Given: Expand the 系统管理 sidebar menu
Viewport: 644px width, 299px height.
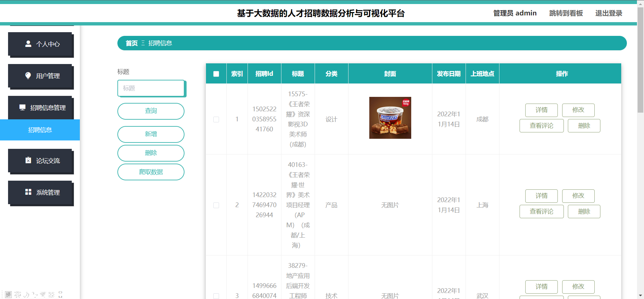Looking at the screenshot, I should tap(41, 192).
